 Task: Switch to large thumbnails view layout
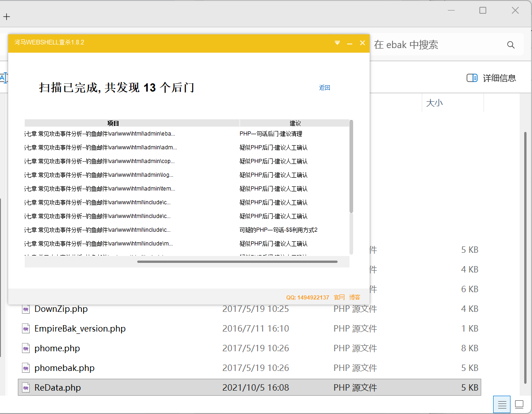519,404
